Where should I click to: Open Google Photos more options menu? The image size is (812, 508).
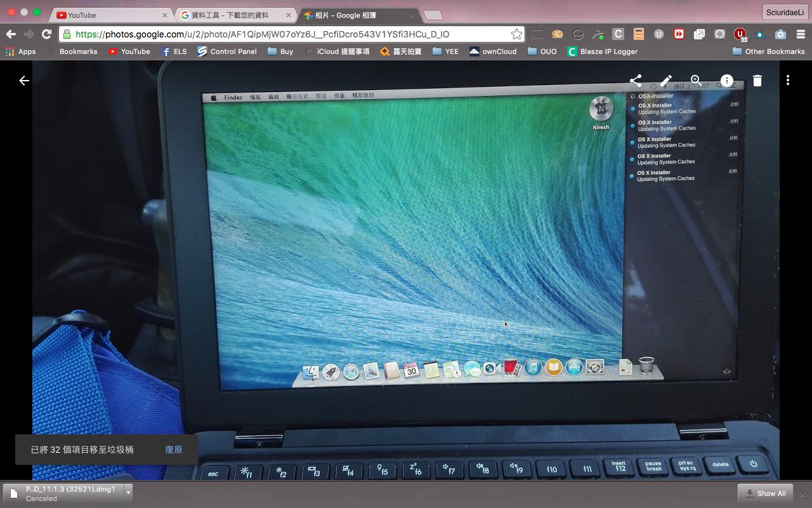tap(787, 81)
